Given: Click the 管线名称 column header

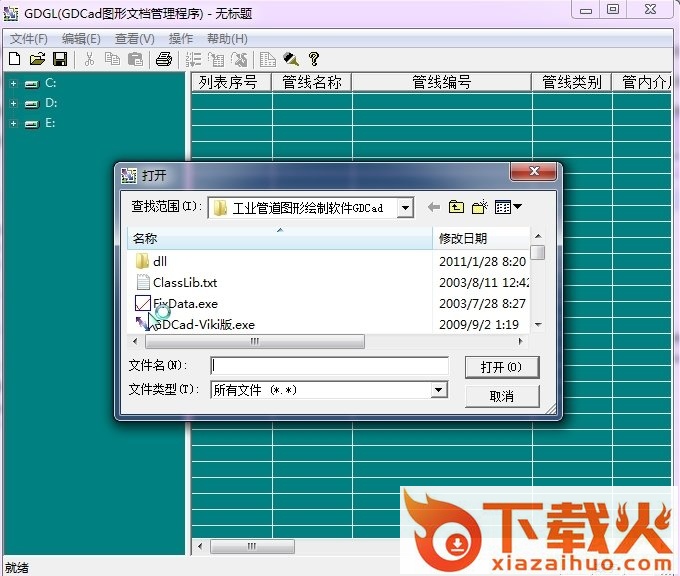Looking at the screenshot, I should pyautogui.click(x=311, y=82).
